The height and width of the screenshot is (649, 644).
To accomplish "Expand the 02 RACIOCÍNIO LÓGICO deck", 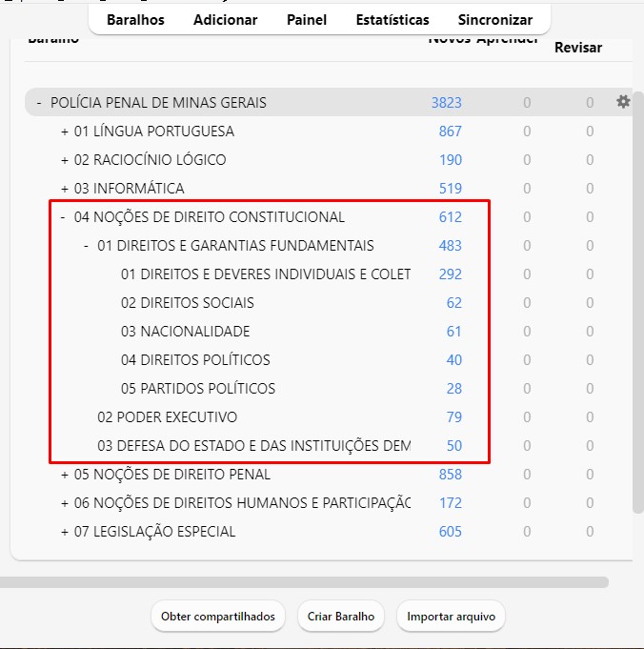I will click(x=65, y=160).
